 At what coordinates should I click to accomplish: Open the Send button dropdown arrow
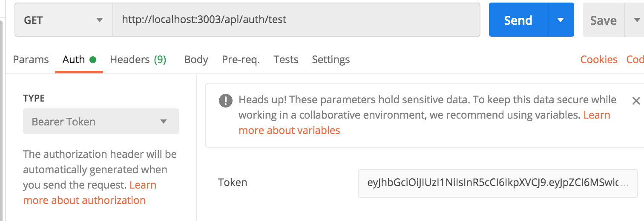pos(561,20)
